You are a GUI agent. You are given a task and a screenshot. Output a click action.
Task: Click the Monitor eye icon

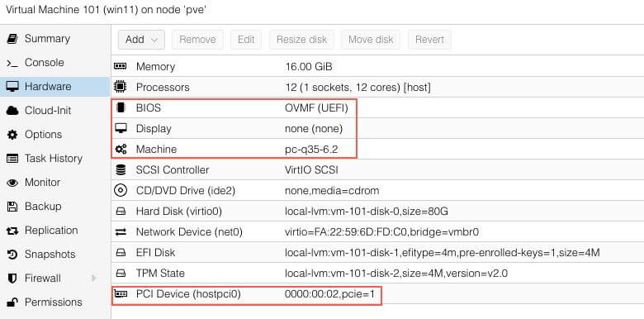(x=12, y=183)
